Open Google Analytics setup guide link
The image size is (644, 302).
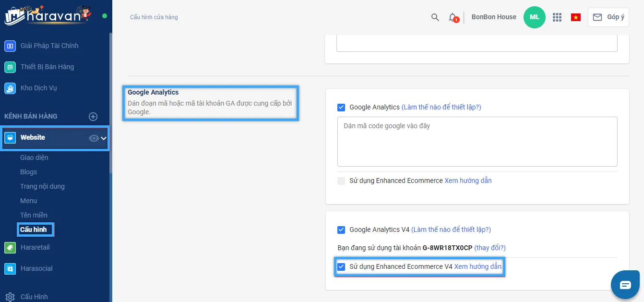coord(441,108)
